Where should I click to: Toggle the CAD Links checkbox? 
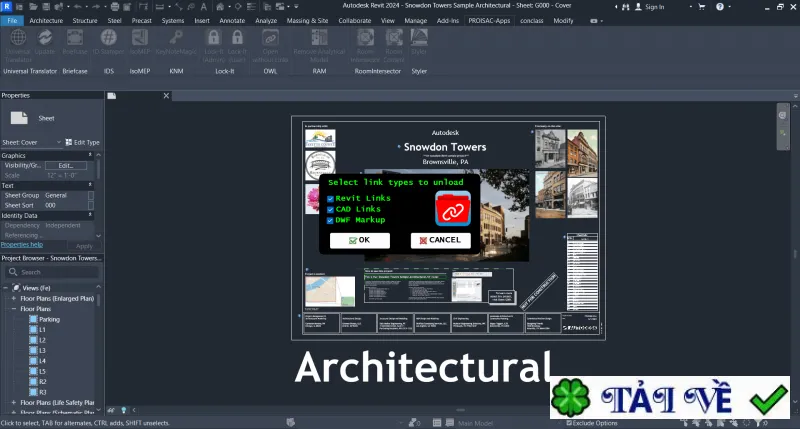pos(330,210)
